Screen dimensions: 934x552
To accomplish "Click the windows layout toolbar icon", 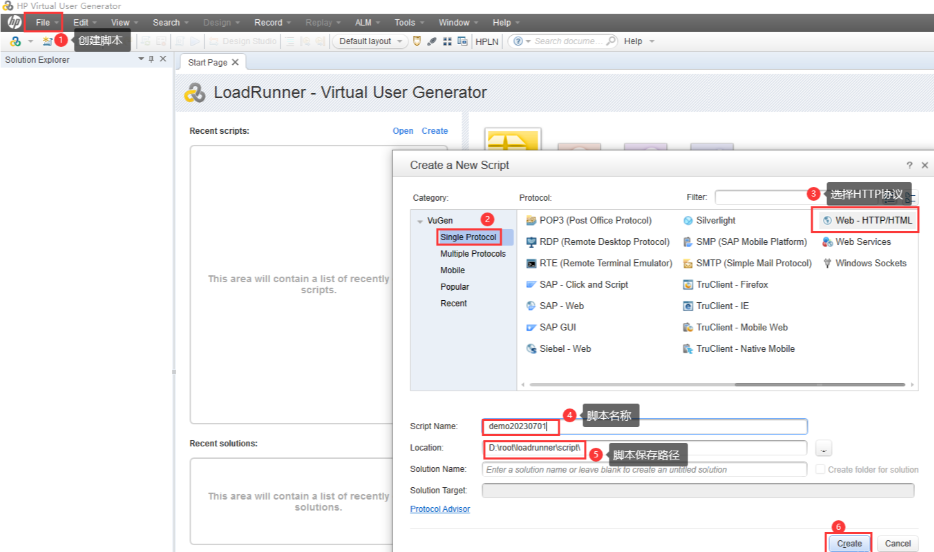I will point(462,41).
